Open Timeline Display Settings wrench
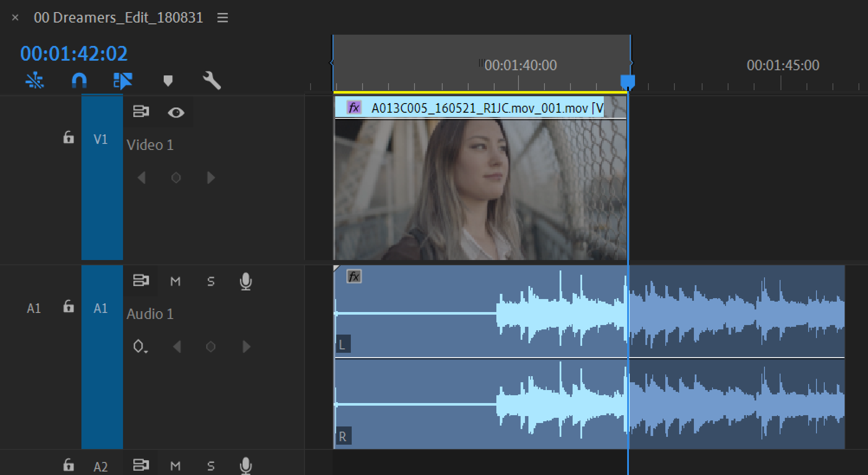Screen dimensions: 868x475 coord(212,81)
